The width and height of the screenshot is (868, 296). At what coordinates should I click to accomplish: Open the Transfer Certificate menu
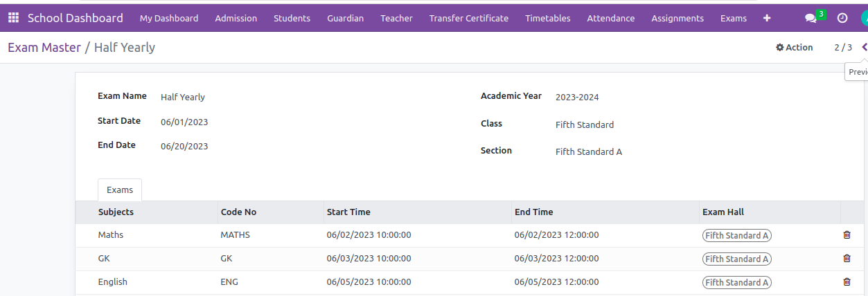click(468, 19)
